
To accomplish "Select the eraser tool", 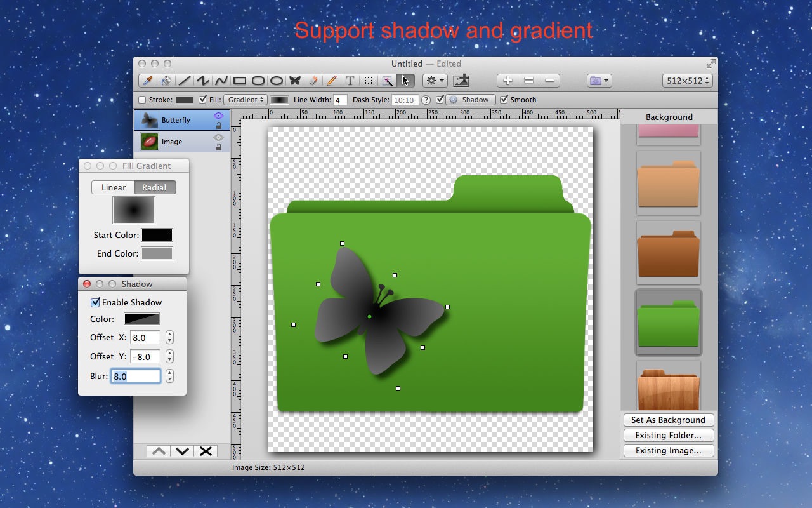I will tap(313, 81).
